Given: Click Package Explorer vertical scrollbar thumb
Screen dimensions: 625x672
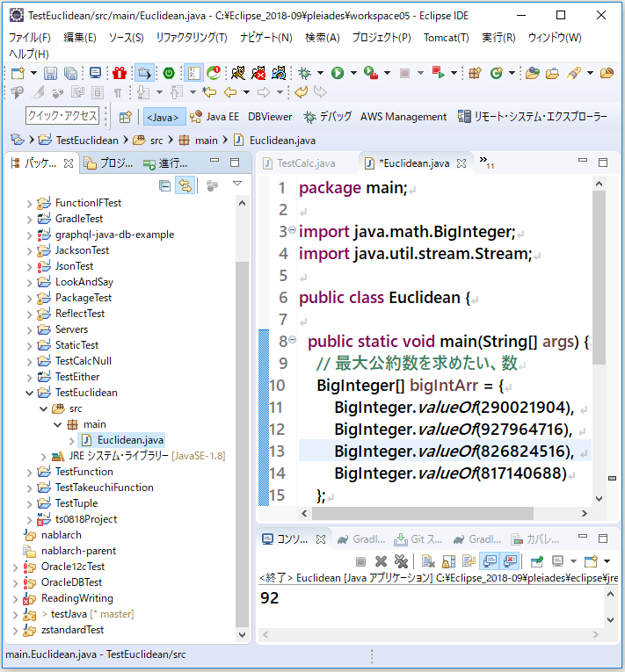Looking at the screenshot, I should pos(242,444).
